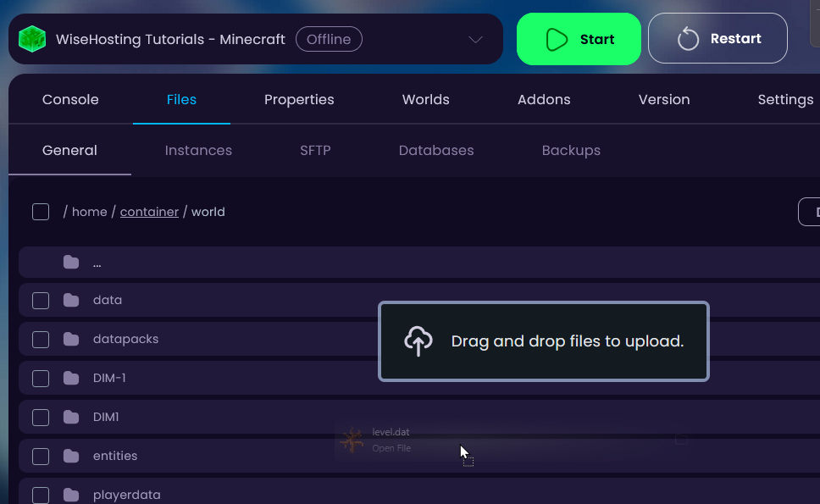This screenshot has height=504, width=820.
Task: Start the server with the green button
Action: pyautogui.click(x=579, y=39)
